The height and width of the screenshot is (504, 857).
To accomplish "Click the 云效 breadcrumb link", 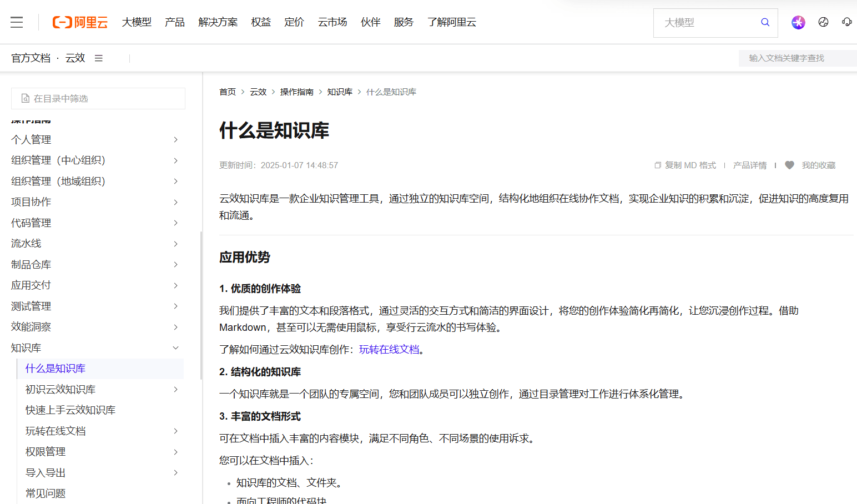I will click(258, 92).
